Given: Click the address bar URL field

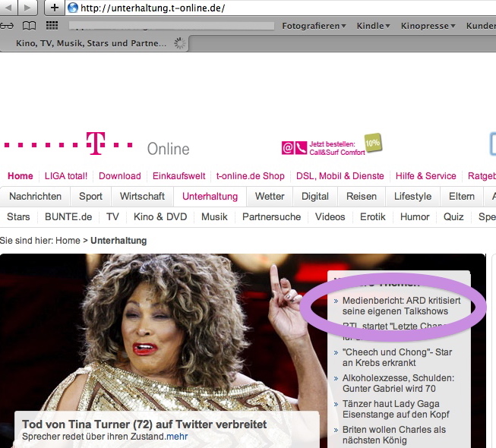Looking at the screenshot, I should 282,8.
